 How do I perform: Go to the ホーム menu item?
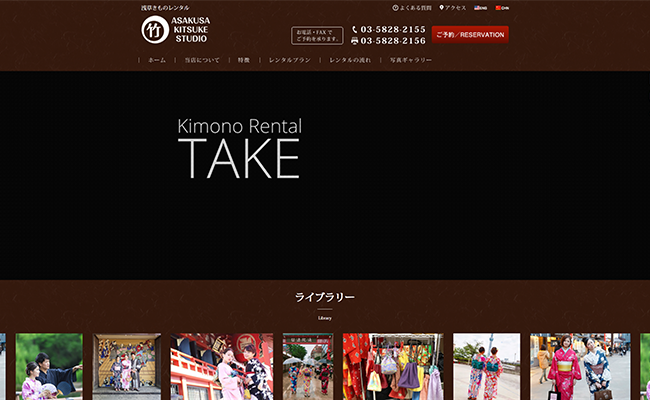click(x=157, y=60)
